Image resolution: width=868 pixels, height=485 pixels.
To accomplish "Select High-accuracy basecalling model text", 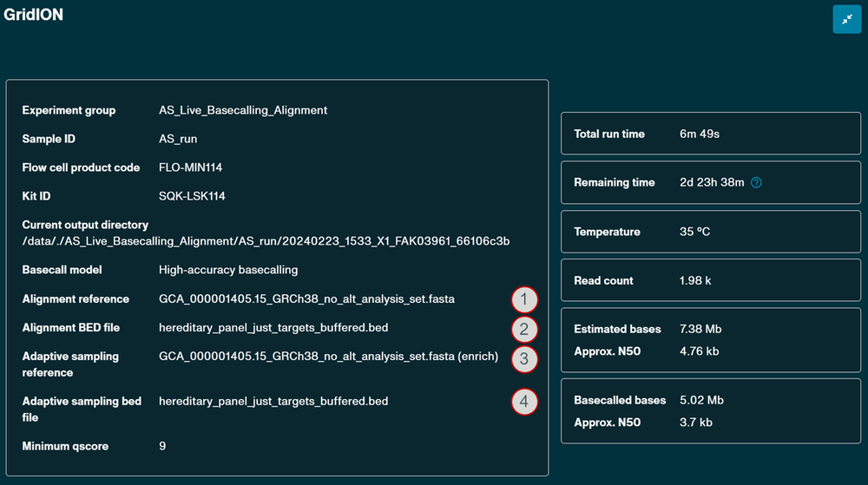I will [x=228, y=270].
